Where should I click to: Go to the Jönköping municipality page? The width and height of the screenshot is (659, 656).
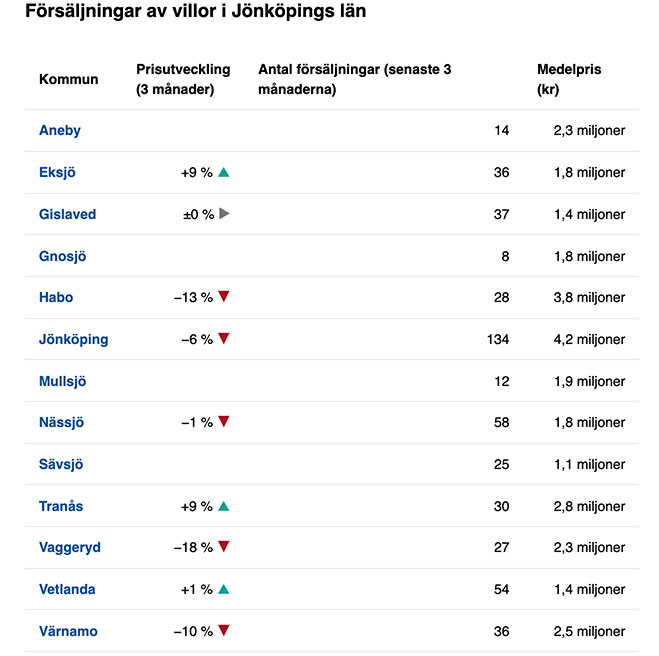click(74, 339)
